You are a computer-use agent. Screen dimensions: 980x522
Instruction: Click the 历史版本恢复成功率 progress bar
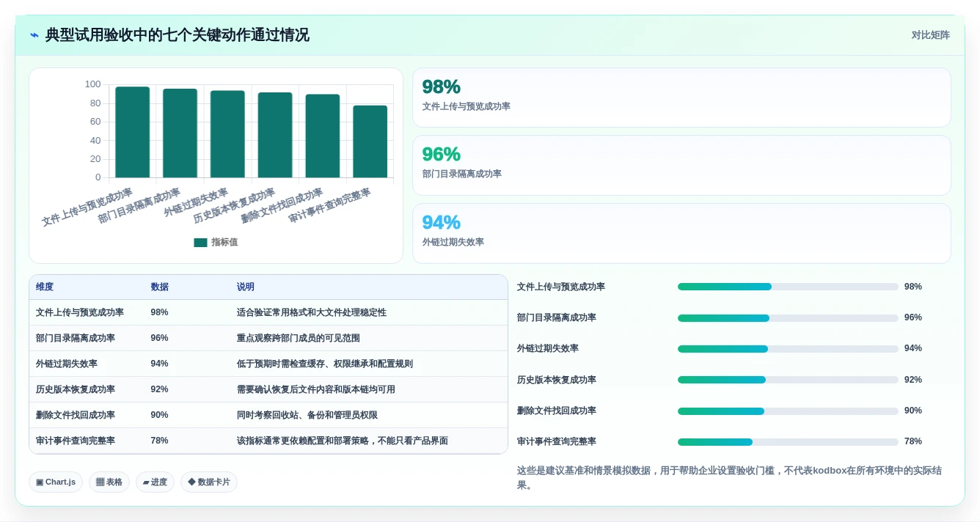[788, 380]
